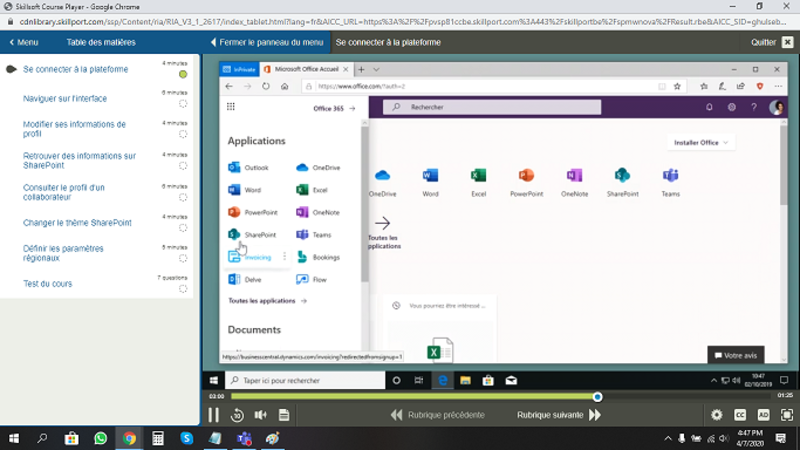The width and height of the screenshot is (800, 450).
Task: Pause the course video playback
Action: point(213,415)
